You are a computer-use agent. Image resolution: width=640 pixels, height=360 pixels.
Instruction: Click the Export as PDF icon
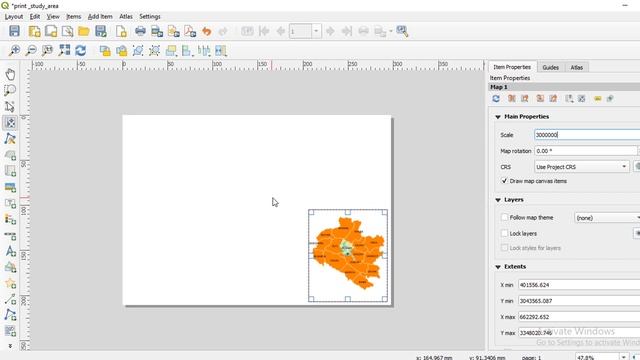(190, 31)
